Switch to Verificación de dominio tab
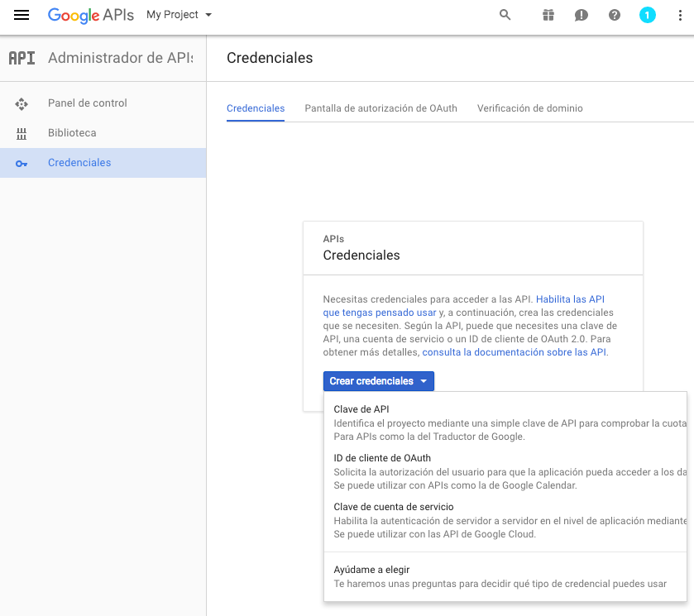 pyautogui.click(x=529, y=108)
